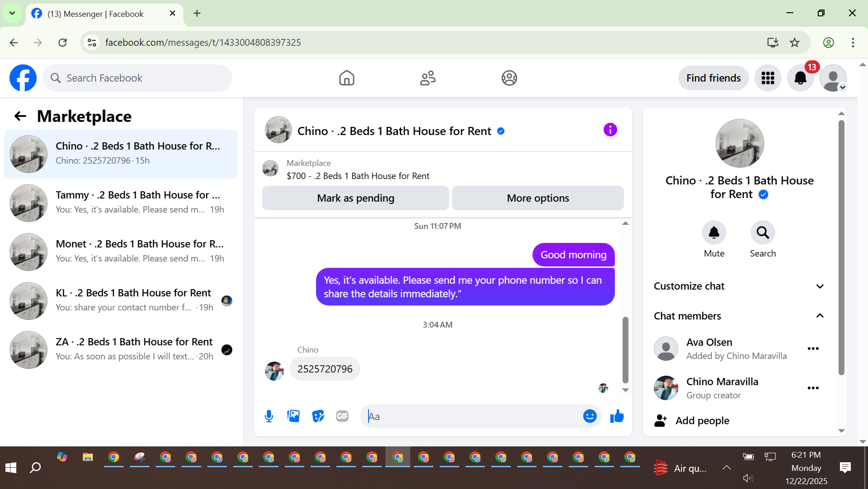Open the KL house rent conversation
Screen dimensions: 868x489
pos(121,301)
